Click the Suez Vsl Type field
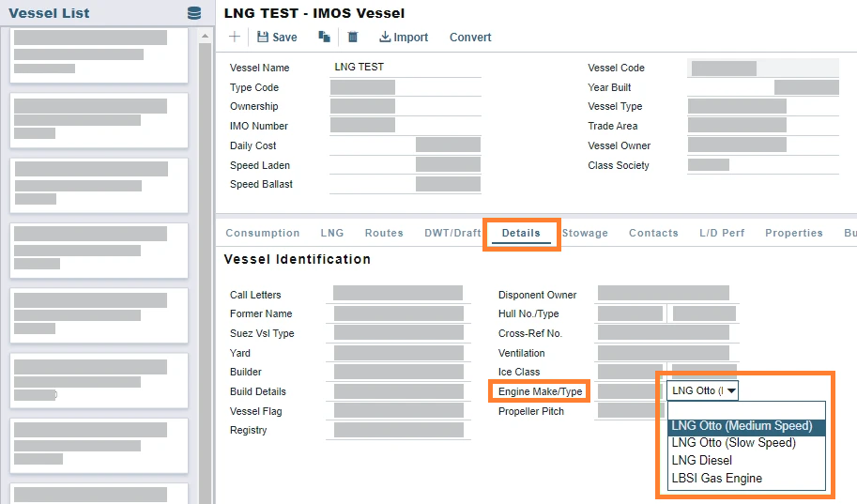 (398, 332)
